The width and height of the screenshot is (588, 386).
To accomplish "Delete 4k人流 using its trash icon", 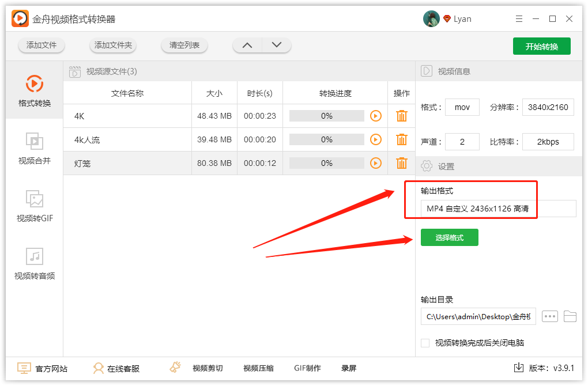I will (401, 139).
